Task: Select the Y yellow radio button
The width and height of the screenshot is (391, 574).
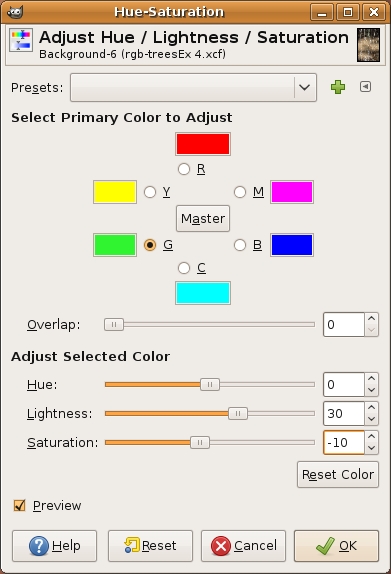Action: [150, 192]
